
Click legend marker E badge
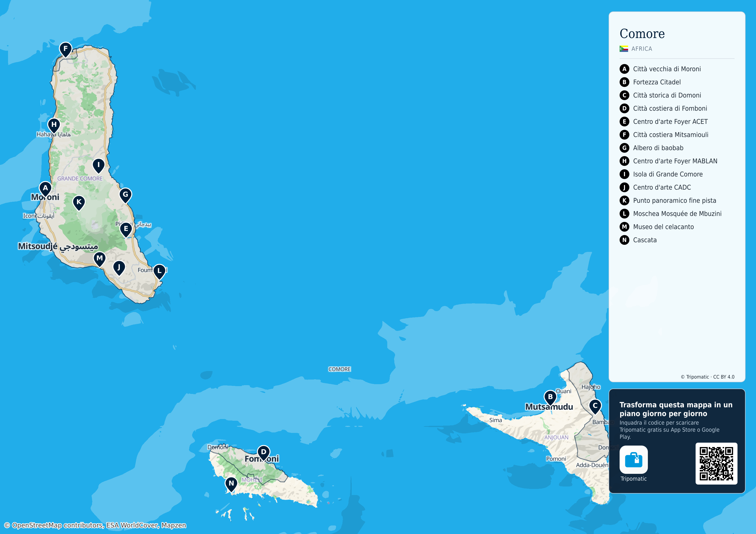point(624,122)
